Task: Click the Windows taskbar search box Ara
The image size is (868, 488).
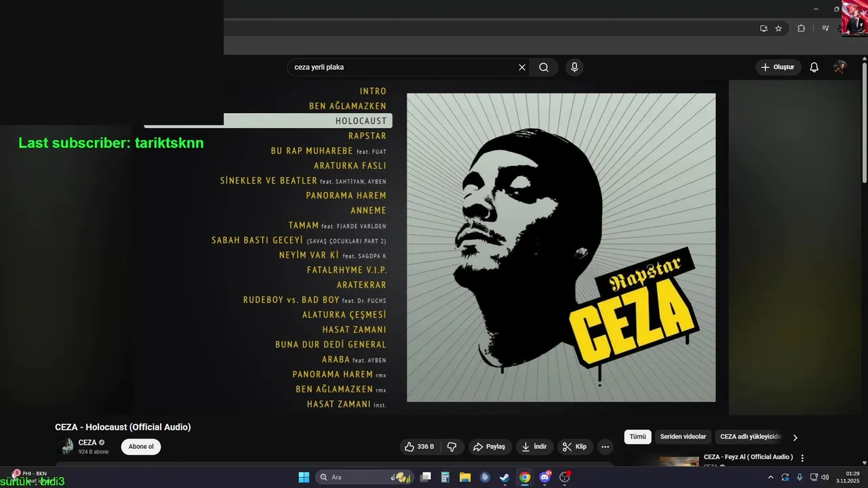Action: pos(366,477)
